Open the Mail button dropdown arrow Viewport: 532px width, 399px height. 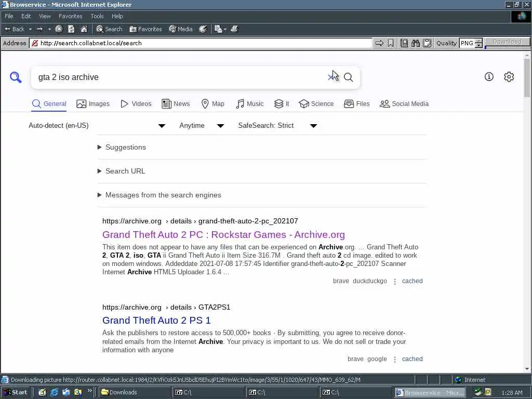click(225, 29)
